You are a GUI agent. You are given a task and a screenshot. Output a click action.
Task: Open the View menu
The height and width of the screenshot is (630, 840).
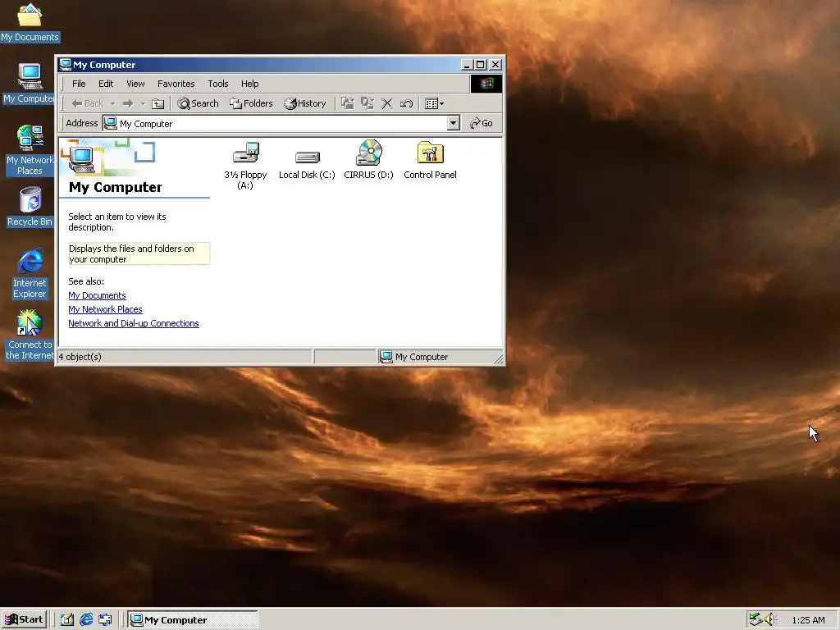[135, 84]
